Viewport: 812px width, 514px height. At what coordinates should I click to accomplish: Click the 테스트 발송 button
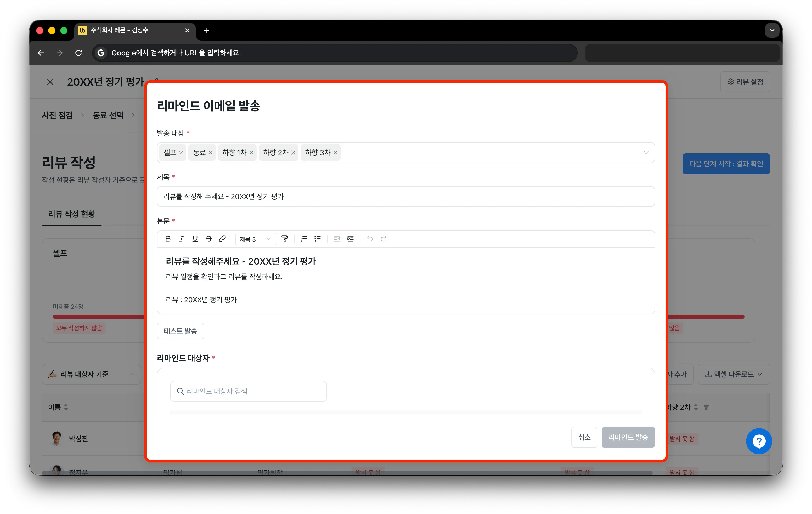click(x=181, y=331)
